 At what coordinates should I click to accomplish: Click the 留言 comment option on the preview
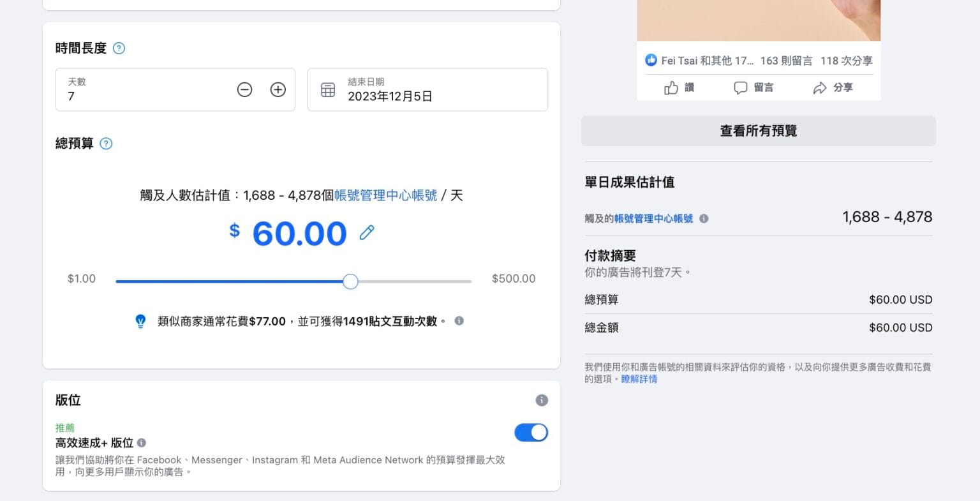pyautogui.click(x=754, y=87)
